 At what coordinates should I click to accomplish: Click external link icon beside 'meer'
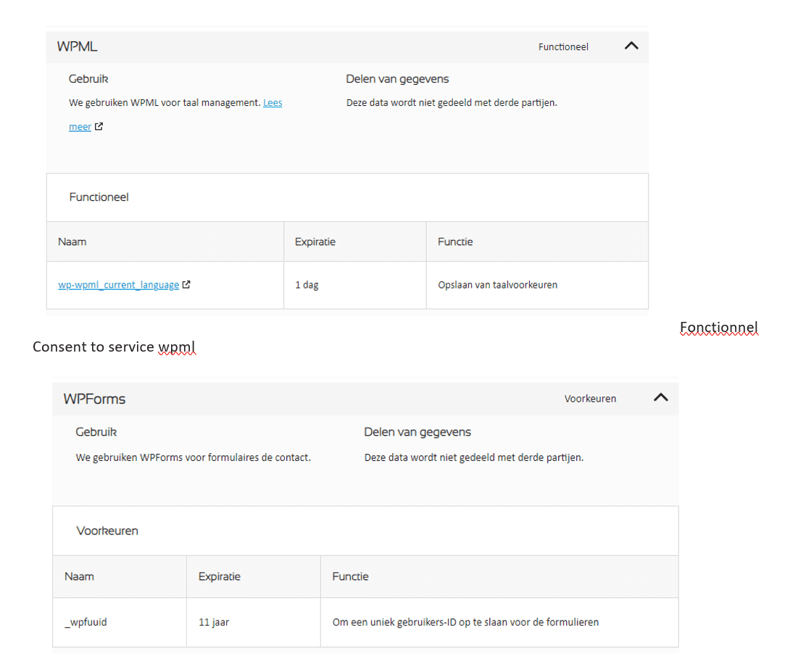click(99, 126)
